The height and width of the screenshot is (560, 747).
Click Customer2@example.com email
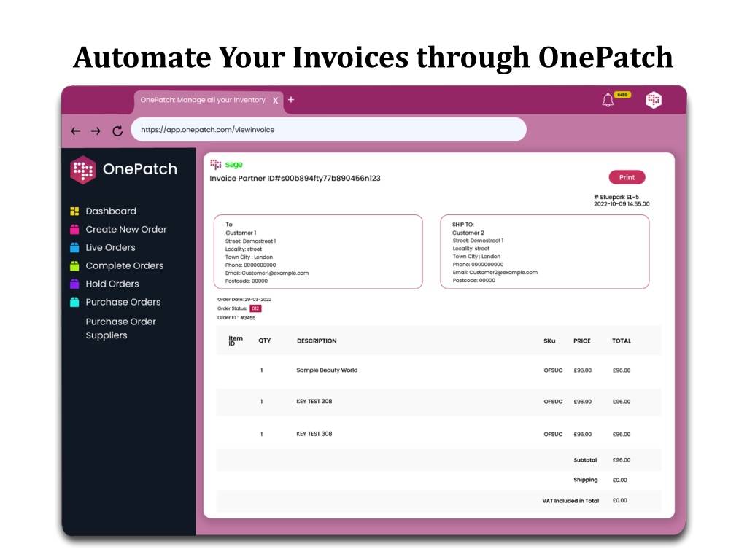(x=503, y=273)
